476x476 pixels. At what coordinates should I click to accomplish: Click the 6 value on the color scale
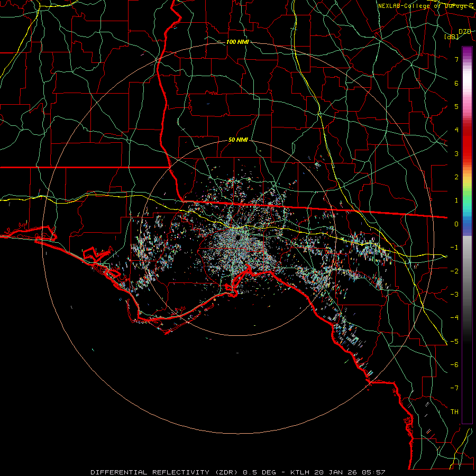(x=456, y=83)
